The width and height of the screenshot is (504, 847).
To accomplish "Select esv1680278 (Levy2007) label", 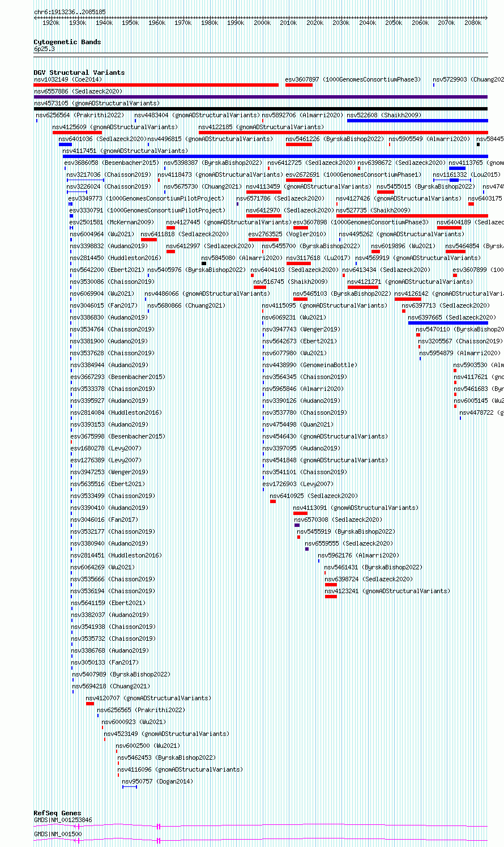I will (x=106, y=448).
